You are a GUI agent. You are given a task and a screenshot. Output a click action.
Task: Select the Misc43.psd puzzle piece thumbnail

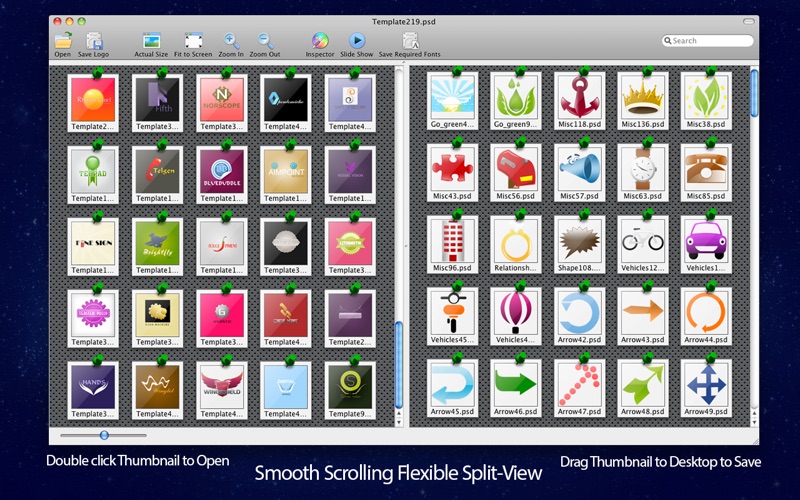(x=452, y=166)
